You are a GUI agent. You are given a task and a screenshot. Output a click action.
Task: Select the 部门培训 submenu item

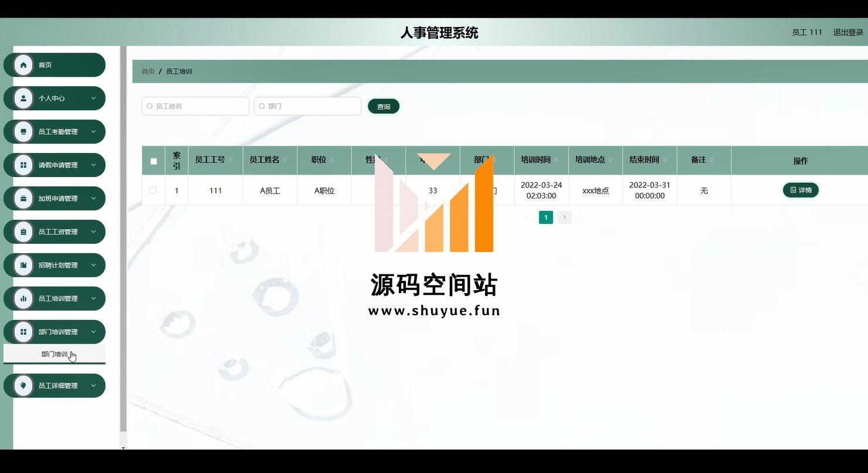point(55,354)
